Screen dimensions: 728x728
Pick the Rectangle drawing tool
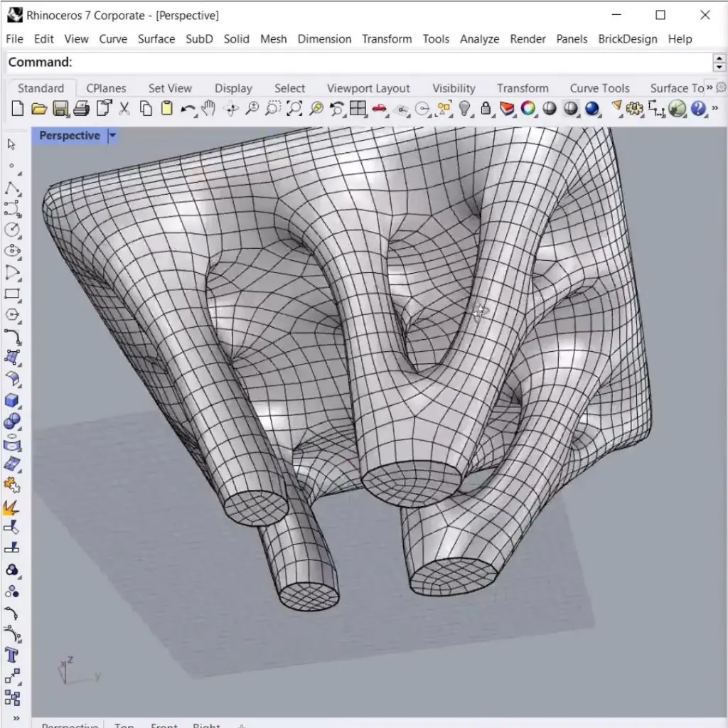coord(12,294)
